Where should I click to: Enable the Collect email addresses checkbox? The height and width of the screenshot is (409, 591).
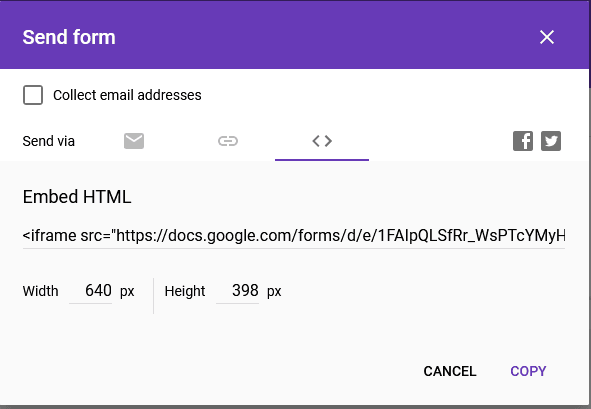point(33,95)
